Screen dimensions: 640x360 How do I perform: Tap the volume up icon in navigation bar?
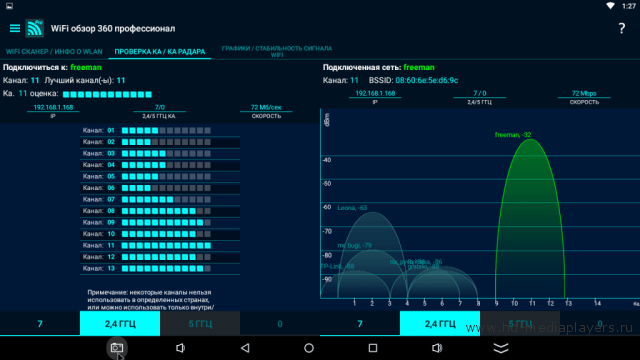tap(437, 348)
